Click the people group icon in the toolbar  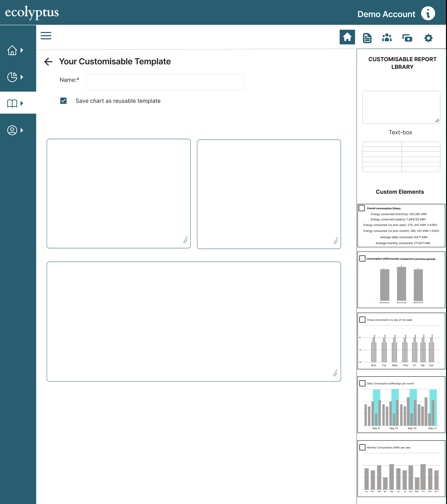point(387,37)
